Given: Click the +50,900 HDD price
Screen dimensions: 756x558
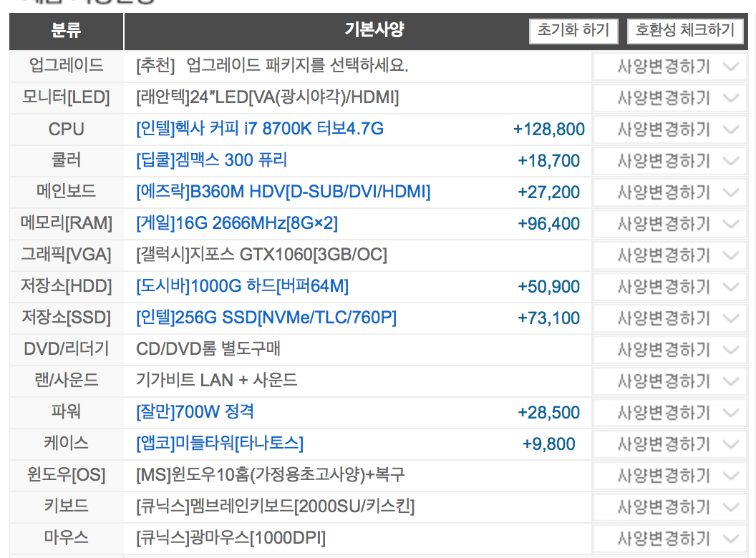Looking at the screenshot, I should (548, 287).
